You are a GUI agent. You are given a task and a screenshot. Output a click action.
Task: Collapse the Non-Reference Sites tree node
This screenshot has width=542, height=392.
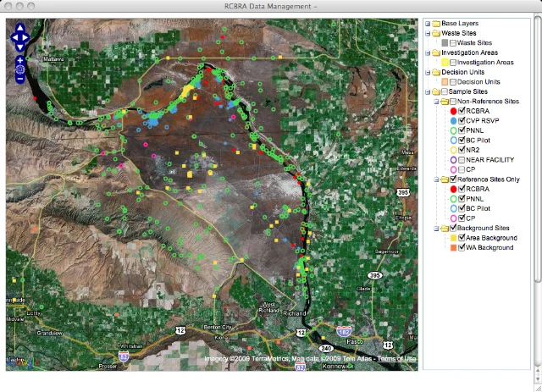[436, 102]
